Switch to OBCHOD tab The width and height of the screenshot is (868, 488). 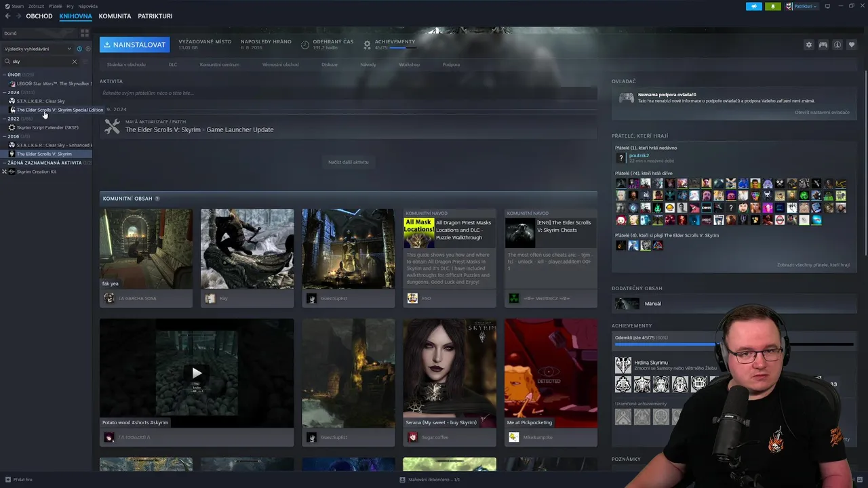(39, 16)
